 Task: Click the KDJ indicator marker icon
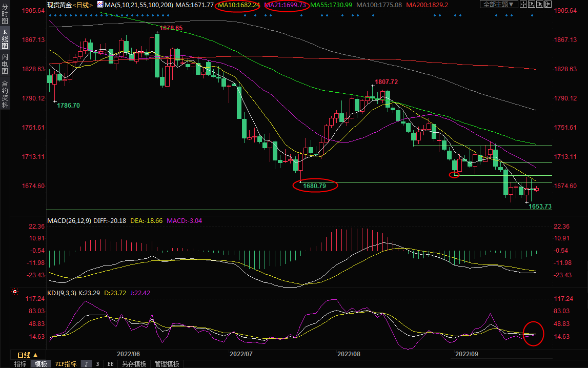15,293
